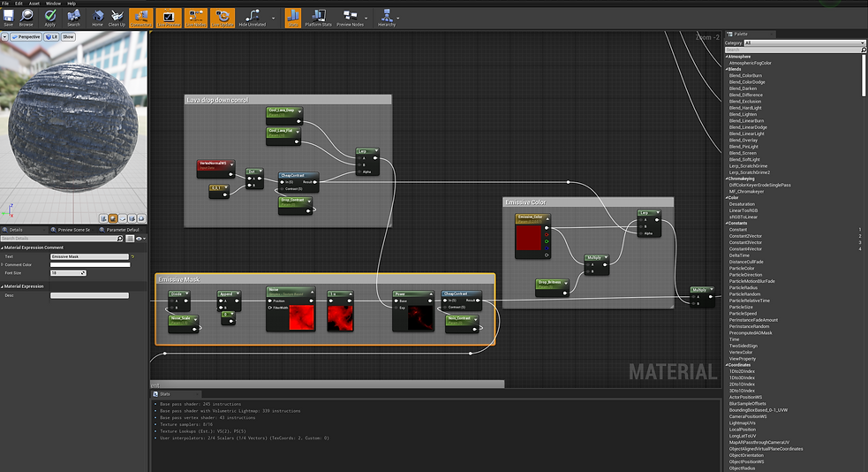Click the property matrix grid icon
This screenshot has height=472, width=868.
[130, 239]
